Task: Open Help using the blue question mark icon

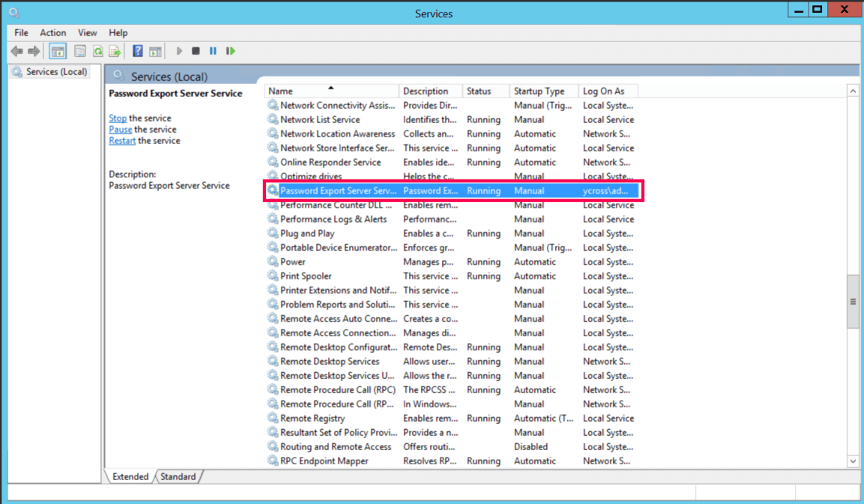Action: click(137, 50)
